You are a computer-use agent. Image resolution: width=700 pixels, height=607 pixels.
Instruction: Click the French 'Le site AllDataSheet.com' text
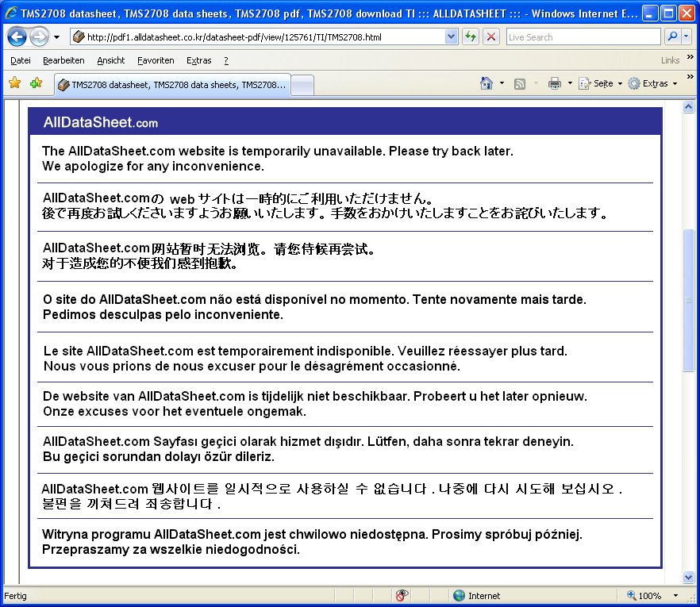click(306, 359)
